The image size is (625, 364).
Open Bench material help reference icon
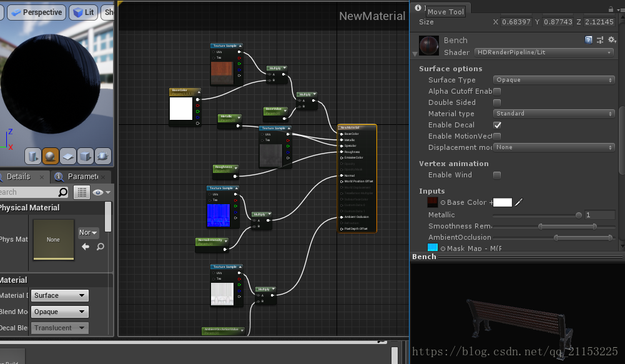coord(588,39)
